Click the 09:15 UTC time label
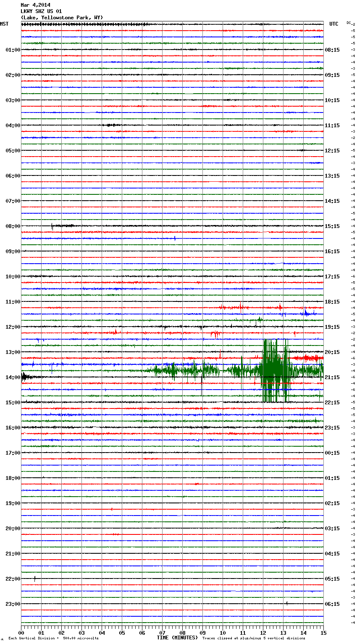 point(332,75)
